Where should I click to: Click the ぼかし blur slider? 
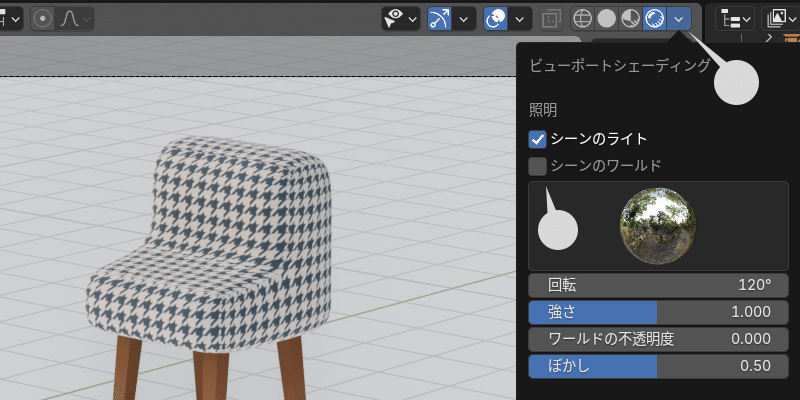click(x=658, y=366)
